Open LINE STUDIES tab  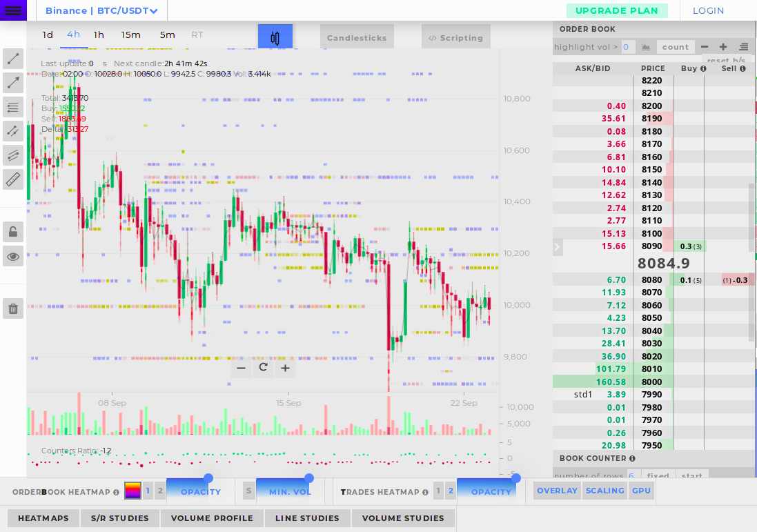[307, 518]
